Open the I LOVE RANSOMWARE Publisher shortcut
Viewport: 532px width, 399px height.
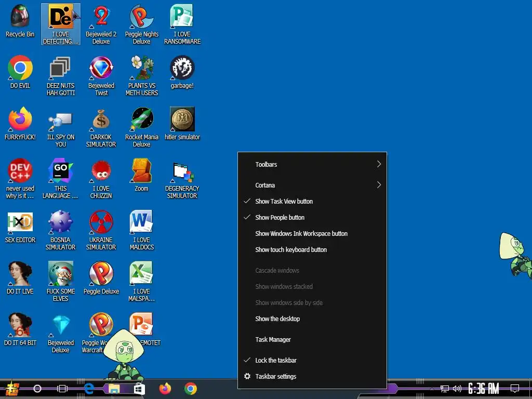[182, 24]
